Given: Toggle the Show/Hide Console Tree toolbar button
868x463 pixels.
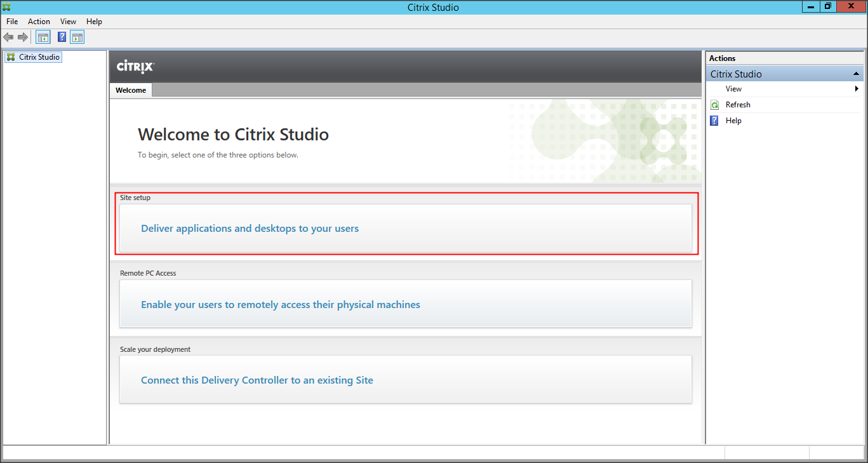Looking at the screenshot, I should [x=43, y=37].
